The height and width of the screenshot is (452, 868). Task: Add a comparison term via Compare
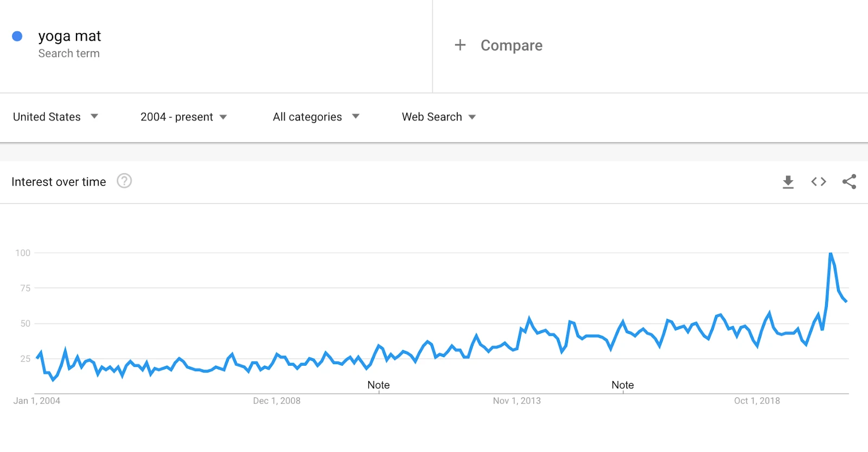tap(512, 46)
